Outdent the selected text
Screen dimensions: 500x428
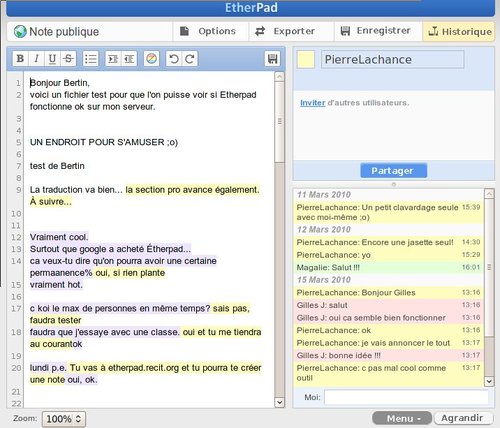129,59
